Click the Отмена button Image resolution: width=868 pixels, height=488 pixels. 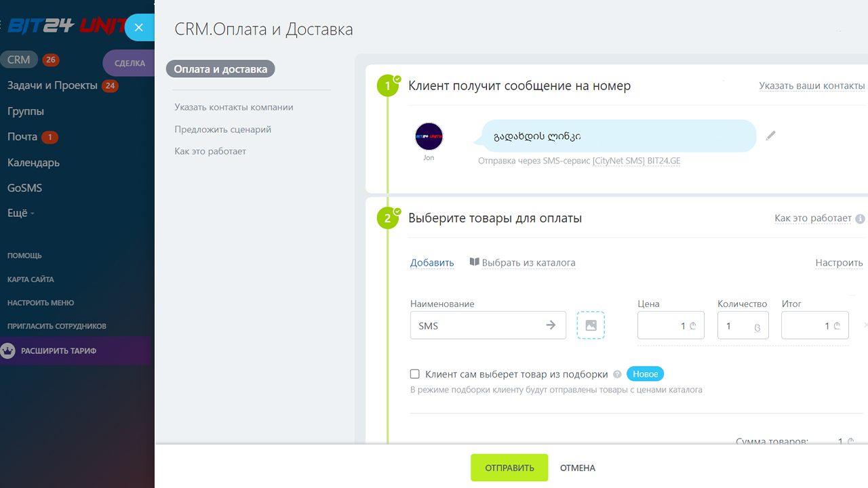pyautogui.click(x=578, y=468)
